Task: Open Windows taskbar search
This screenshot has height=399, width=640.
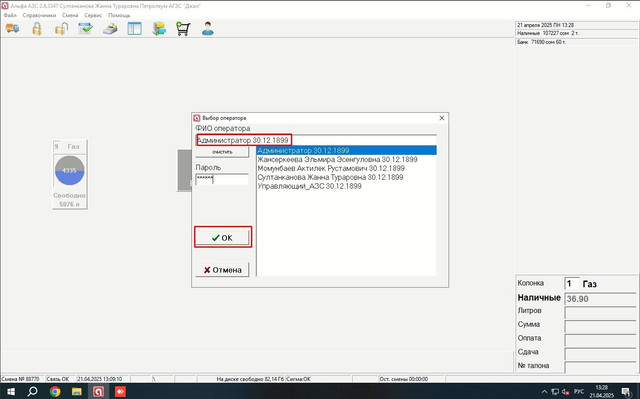Action: click(32, 392)
